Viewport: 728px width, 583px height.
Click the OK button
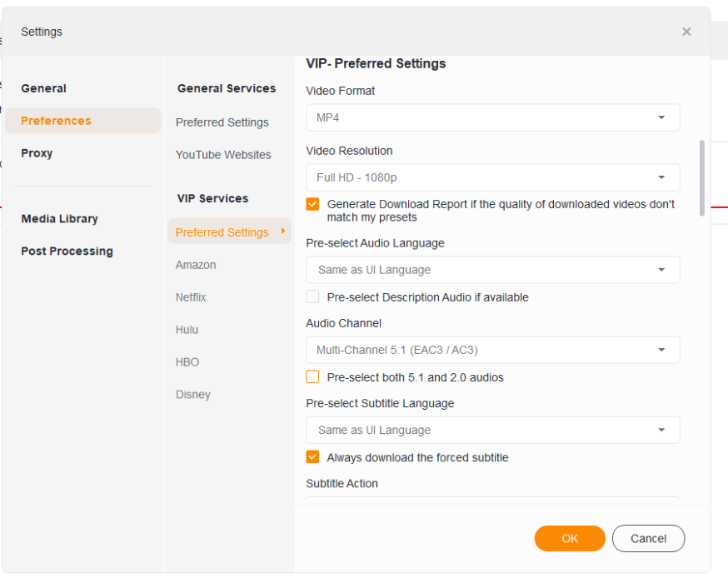point(570,539)
